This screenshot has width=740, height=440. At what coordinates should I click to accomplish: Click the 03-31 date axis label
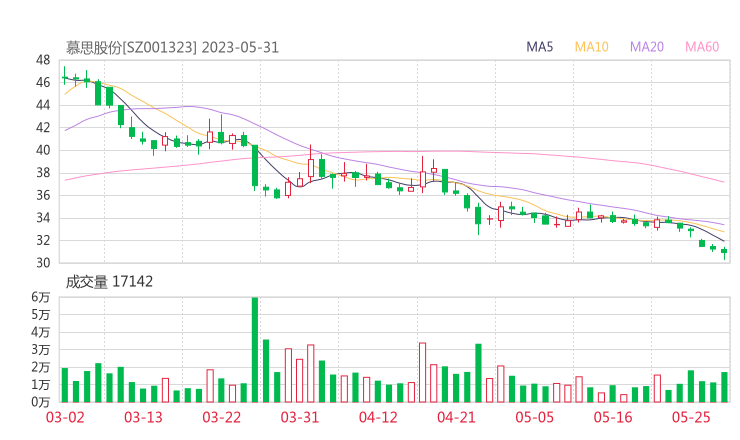tap(300, 417)
